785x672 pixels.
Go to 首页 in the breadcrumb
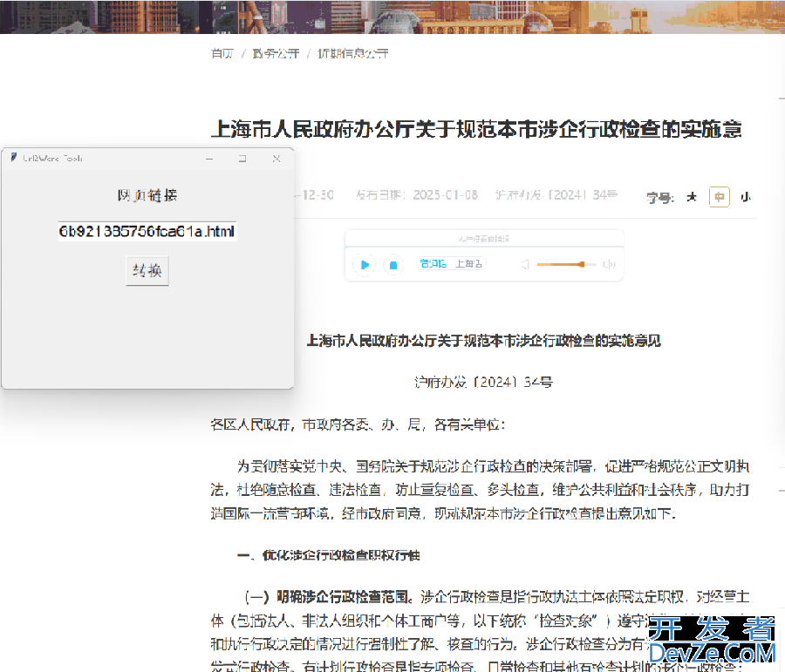coord(222,54)
